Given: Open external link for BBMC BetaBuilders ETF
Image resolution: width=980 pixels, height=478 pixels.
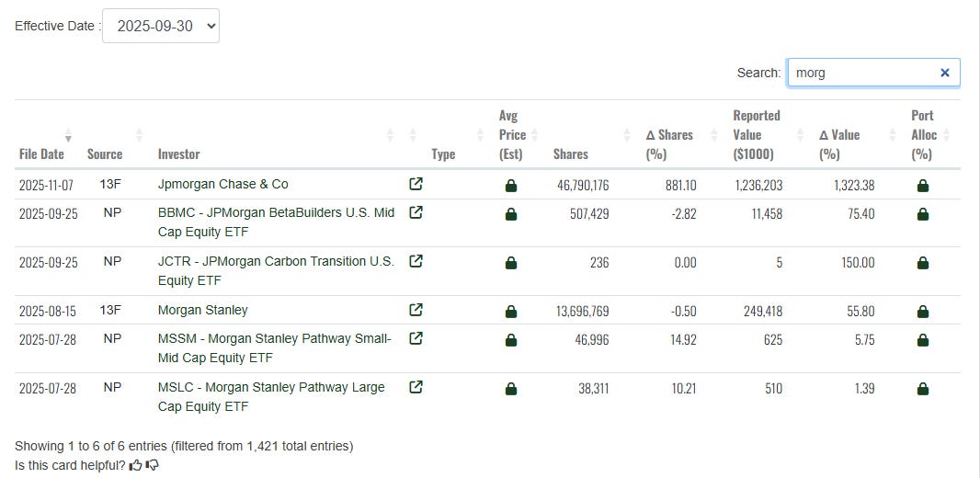Looking at the screenshot, I should 416,212.
